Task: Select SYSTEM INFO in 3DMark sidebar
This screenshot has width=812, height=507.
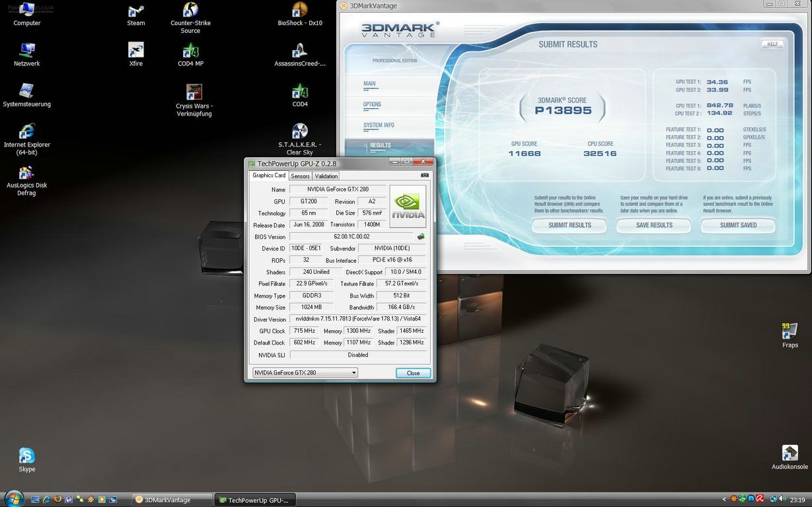Action: (379, 125)
